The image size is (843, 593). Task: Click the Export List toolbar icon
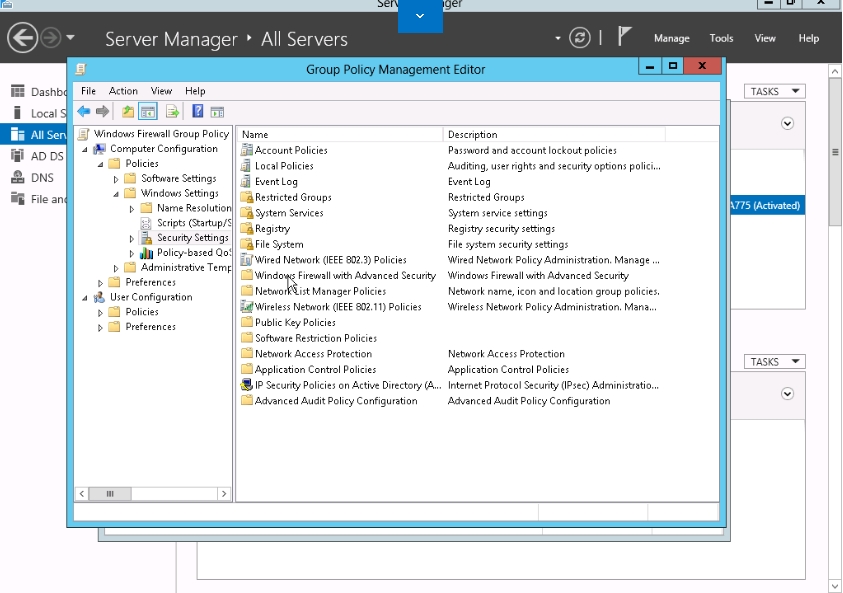click(x=172, y=112)
